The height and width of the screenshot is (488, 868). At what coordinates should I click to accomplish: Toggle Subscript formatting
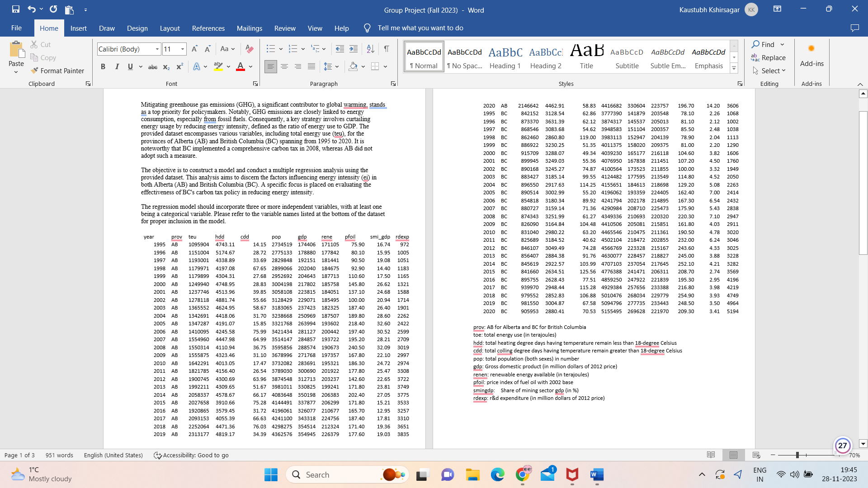[166, 67]
